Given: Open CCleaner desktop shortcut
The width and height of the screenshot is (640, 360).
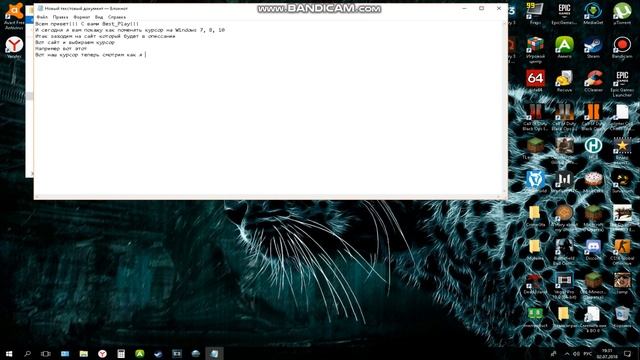Looking at the screenshot, I should 593,80.
